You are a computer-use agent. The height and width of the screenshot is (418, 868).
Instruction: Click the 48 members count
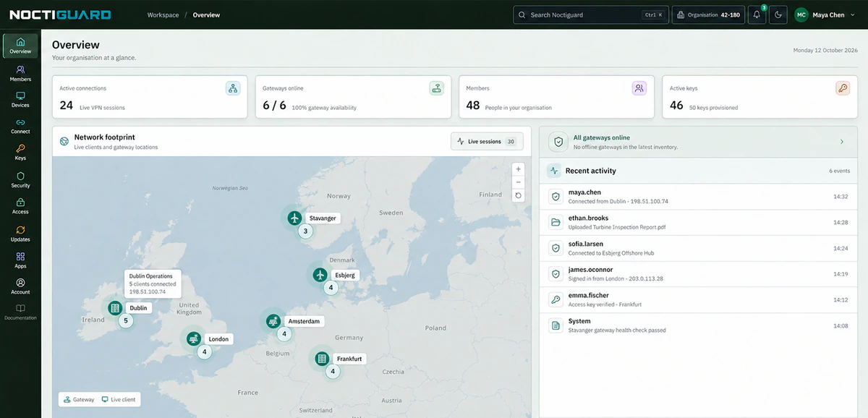tap(473, 106)
